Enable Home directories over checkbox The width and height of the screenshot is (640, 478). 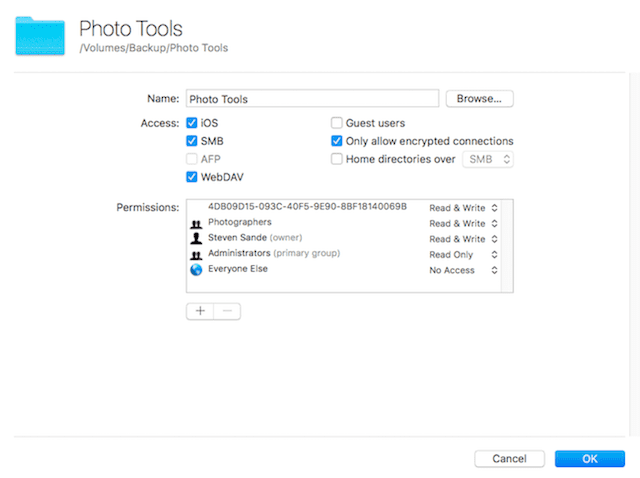pyautogui.click(x=337, y=159)
